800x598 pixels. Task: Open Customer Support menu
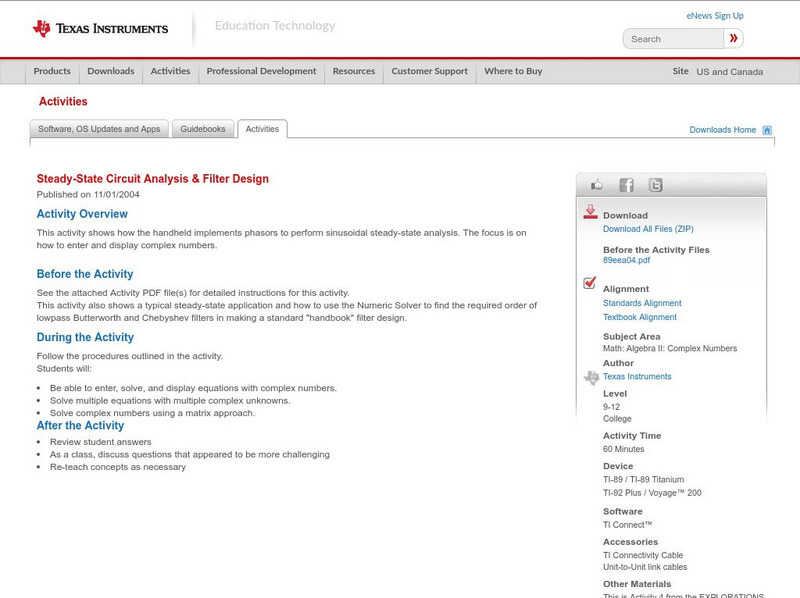(430, 71)
